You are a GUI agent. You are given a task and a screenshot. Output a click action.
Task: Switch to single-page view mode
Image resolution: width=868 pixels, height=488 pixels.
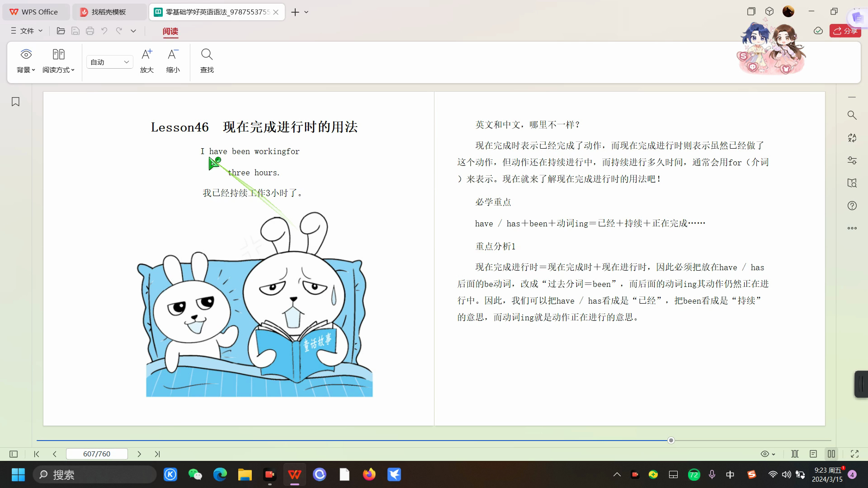(813, 454)
